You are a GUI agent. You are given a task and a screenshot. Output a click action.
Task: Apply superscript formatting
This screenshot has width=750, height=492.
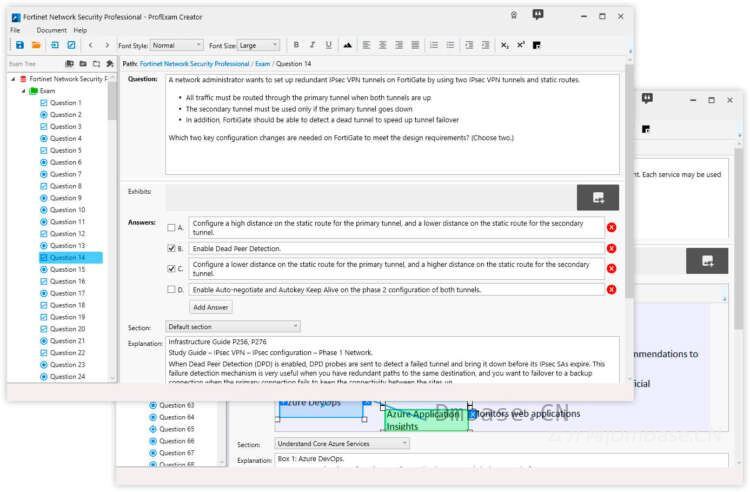click(521, 45)
